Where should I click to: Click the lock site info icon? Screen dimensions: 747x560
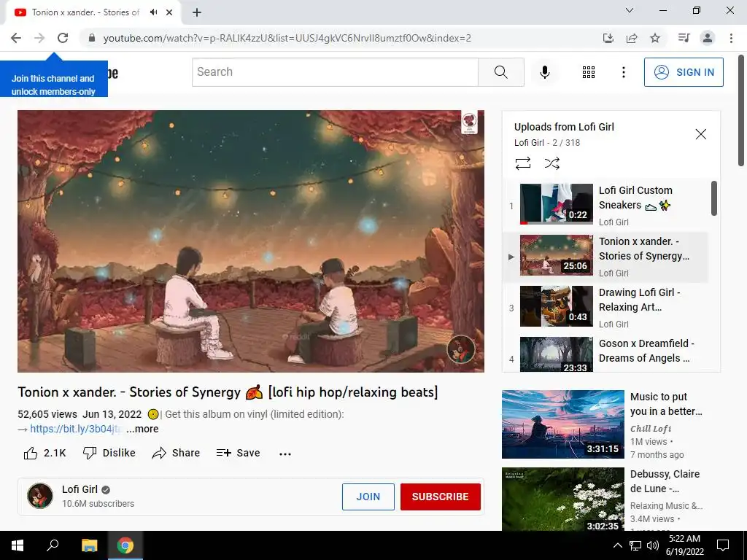click(x=92, y=38)
